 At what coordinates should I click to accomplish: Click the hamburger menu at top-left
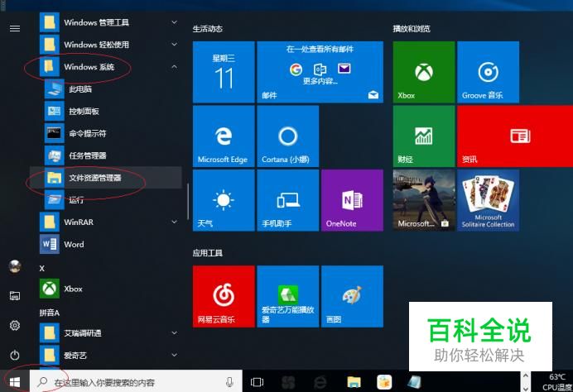pos(15,28)
